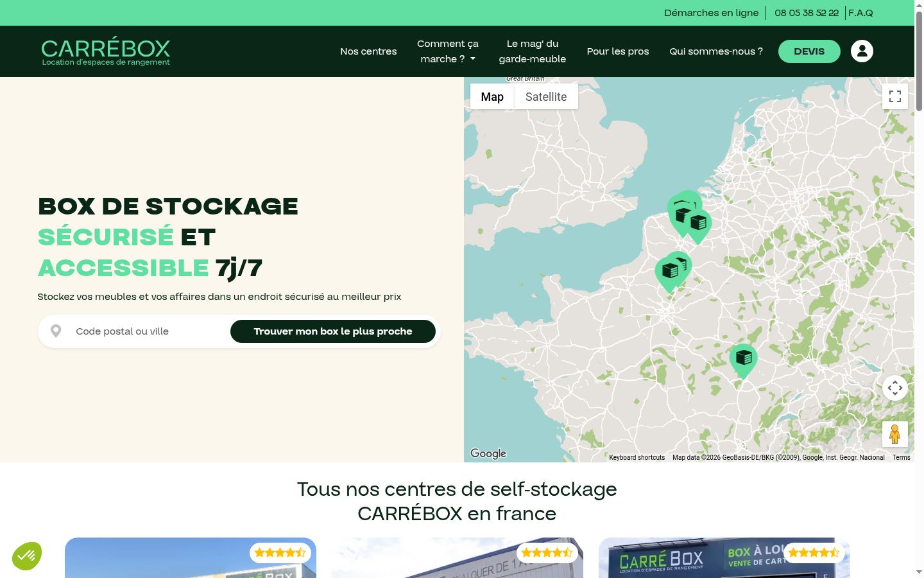Click the DEVIS button

pyautogui.click(x=809, y=51)
